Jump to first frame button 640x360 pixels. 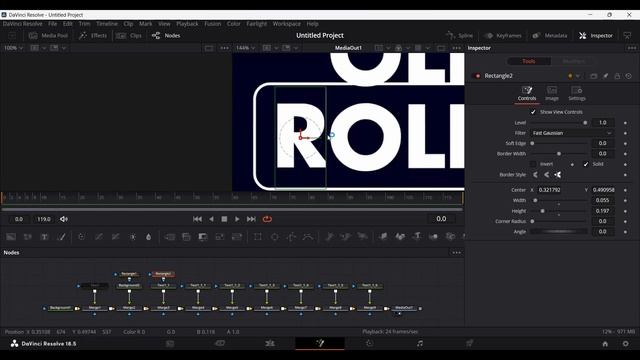click(197, 219)
